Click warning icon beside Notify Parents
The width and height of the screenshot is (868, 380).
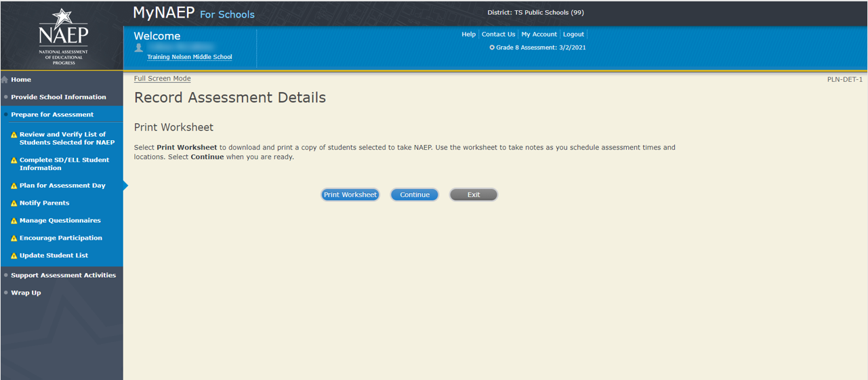click(x=14, y=203)
